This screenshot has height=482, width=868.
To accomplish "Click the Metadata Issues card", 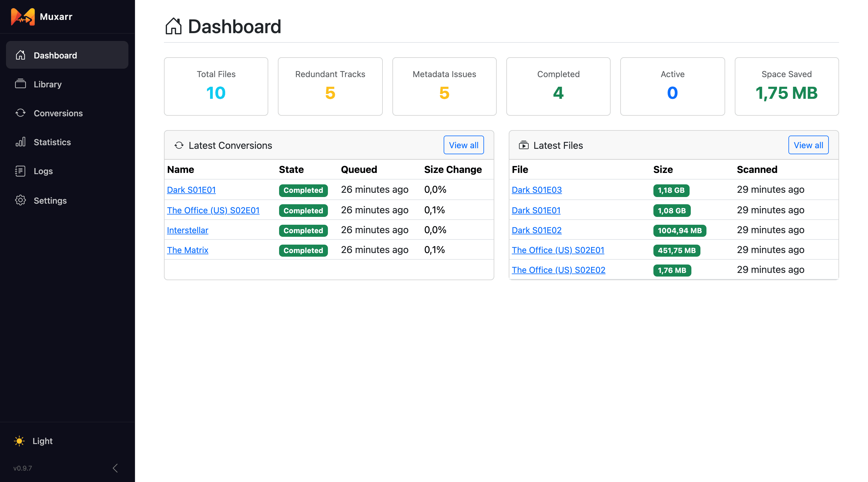I will [444, 86].
